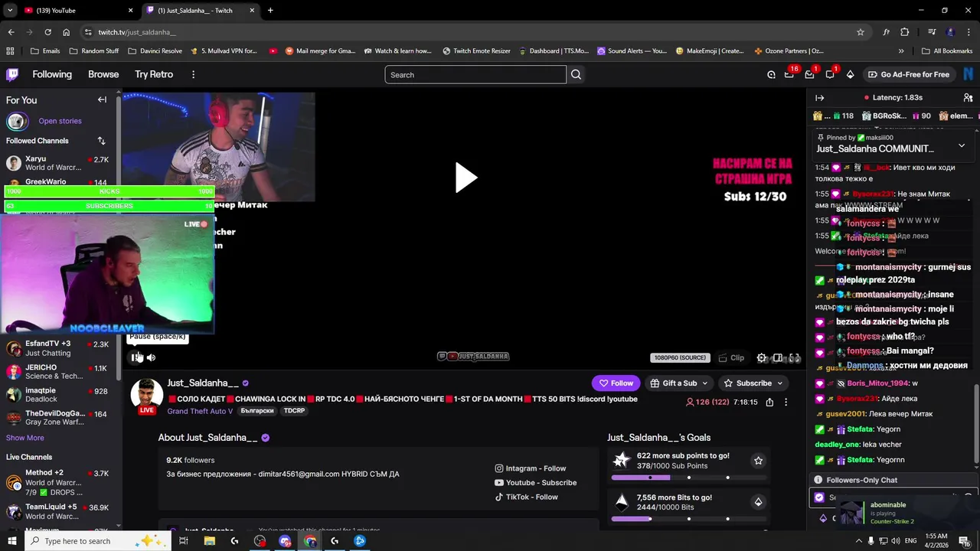Open the Windows Start menu
The height and width of the screenshot is (551, 980).
coord(12,541)
